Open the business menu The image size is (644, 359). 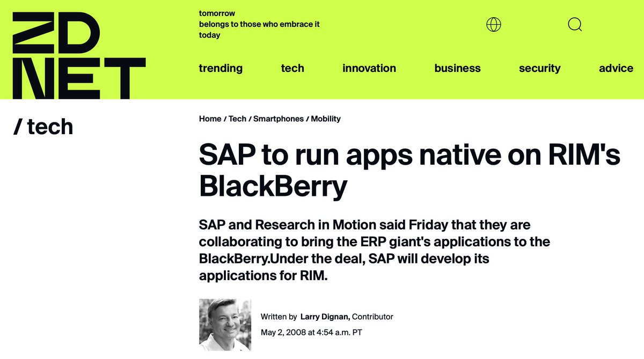coord(457,68)
